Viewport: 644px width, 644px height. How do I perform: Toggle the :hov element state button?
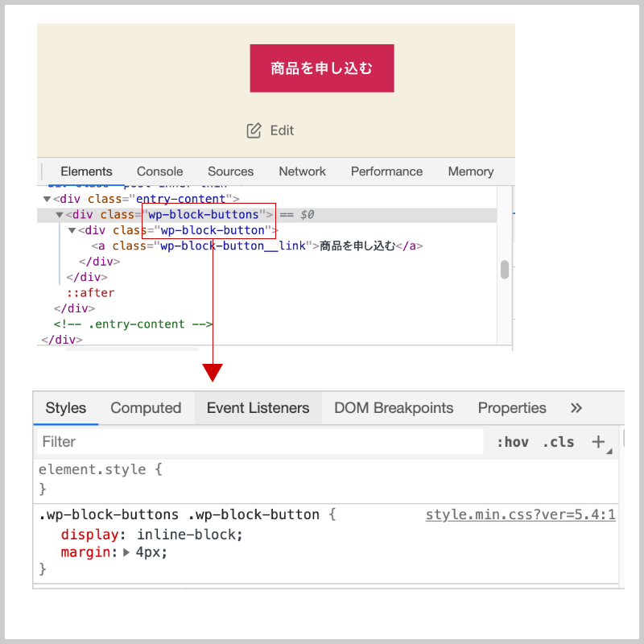click(x=513, y=442)
